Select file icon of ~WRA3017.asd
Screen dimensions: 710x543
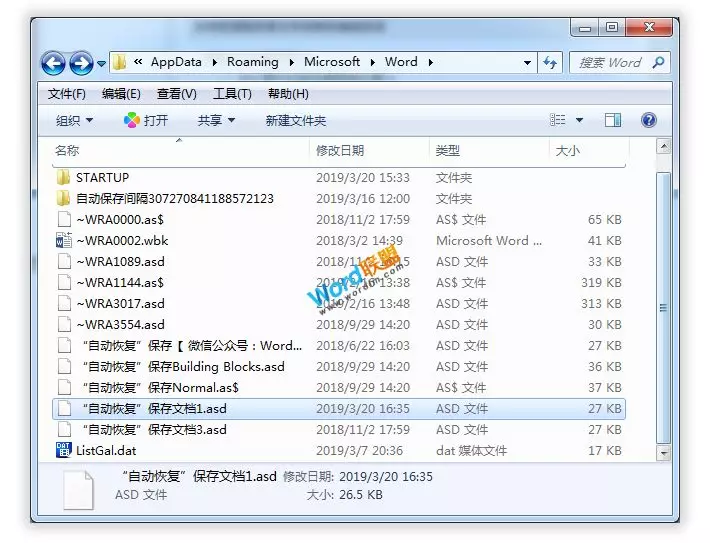[x=64, y=303]
